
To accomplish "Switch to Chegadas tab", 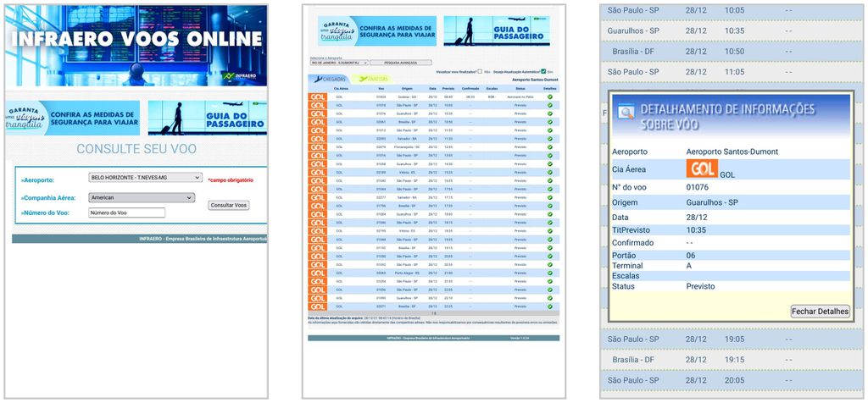I will 330,79.
